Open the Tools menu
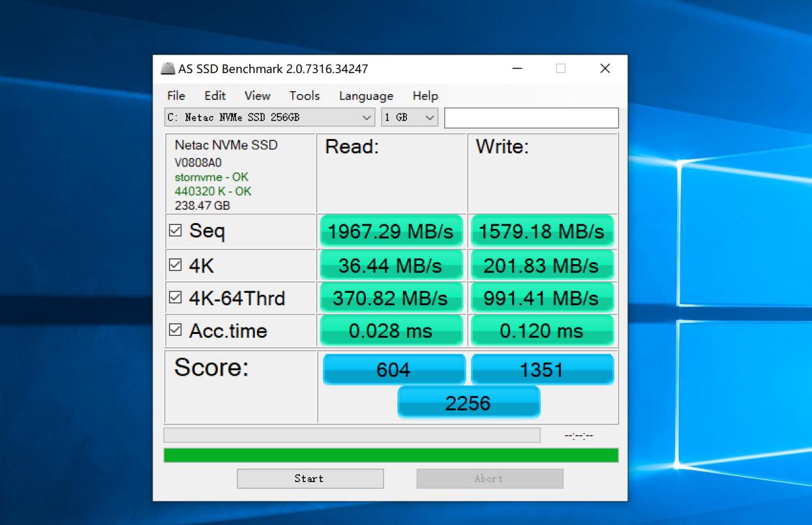Viewport: 812px width, 525px height. click(x=303, y=96)
